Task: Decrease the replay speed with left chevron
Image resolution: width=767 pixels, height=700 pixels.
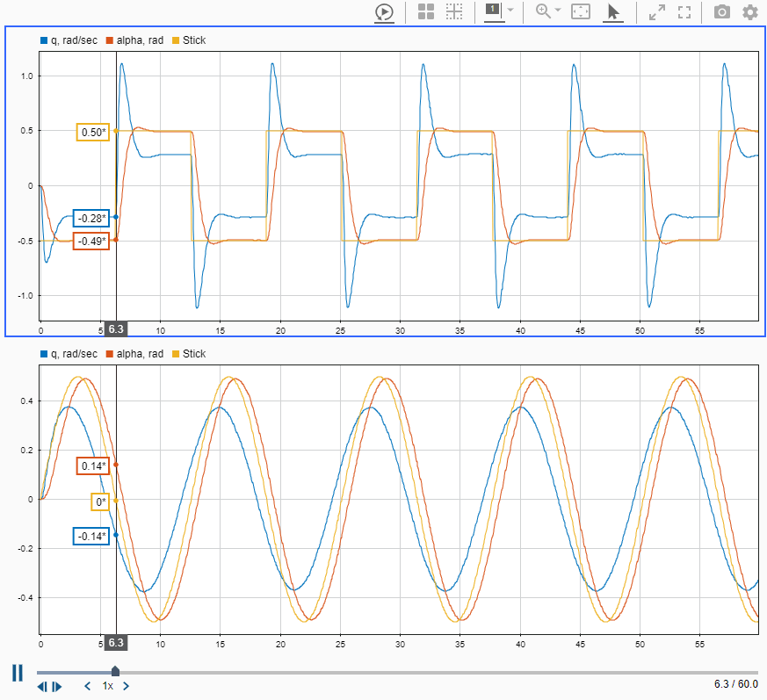Action: pyautogui.click(x=88, y=686)
